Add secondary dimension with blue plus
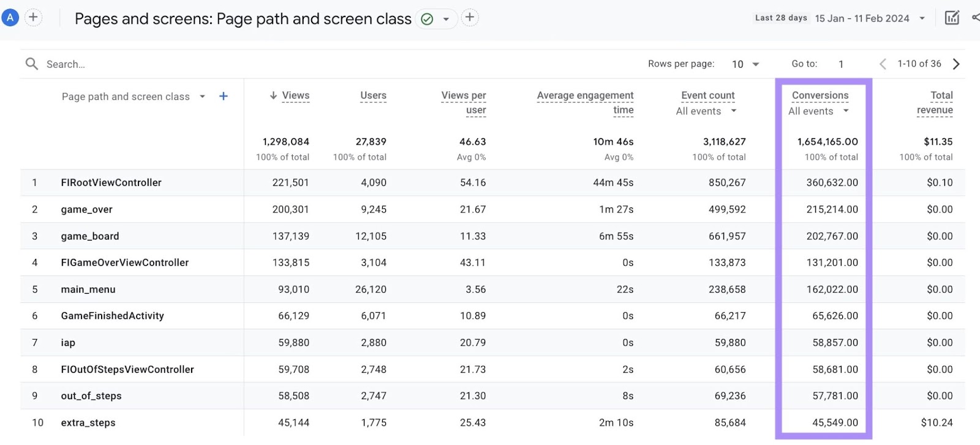 [224, 96]
